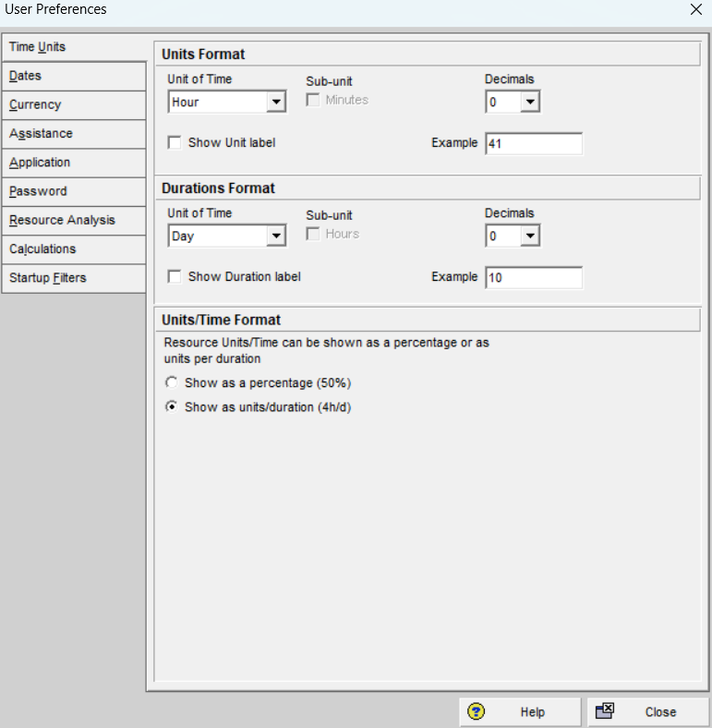
Task: Switch to the Dates tab
Action: pyautogui.click(x=74, y=76)
